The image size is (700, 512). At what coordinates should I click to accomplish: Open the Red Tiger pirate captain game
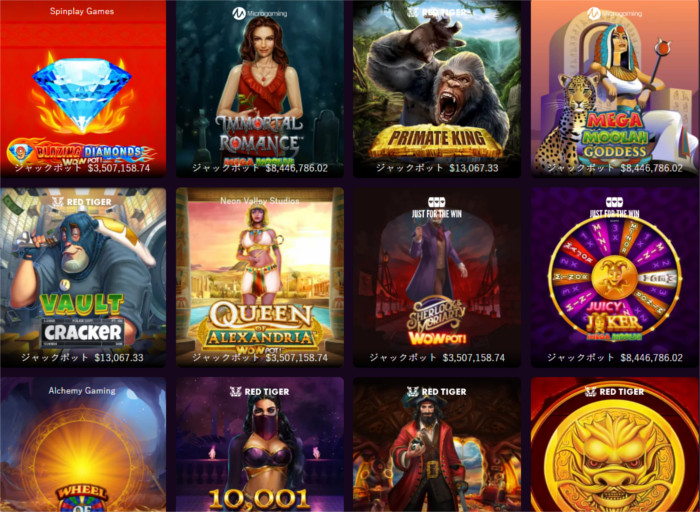pyautogui.click(x=437, y=445)
